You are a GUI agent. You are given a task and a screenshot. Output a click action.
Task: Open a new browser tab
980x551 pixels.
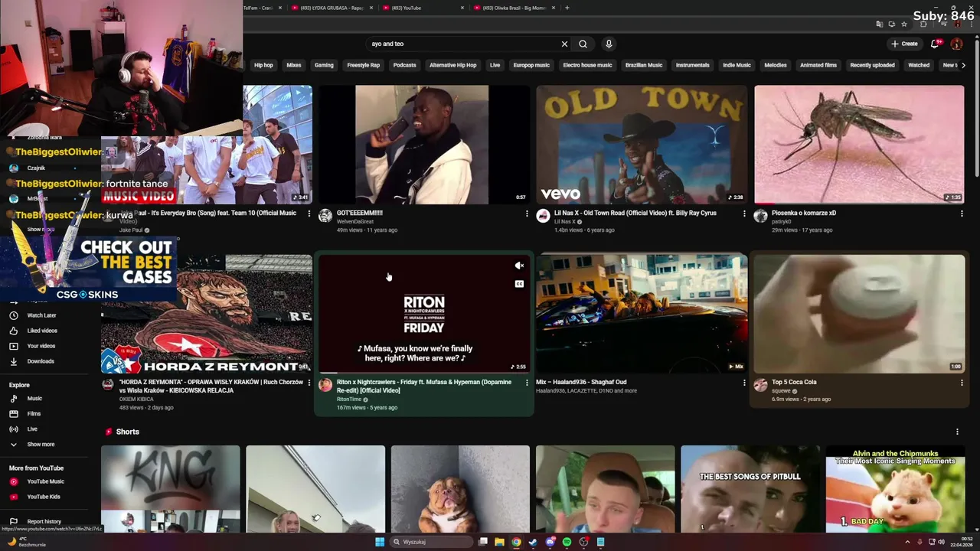coord(567,8)
